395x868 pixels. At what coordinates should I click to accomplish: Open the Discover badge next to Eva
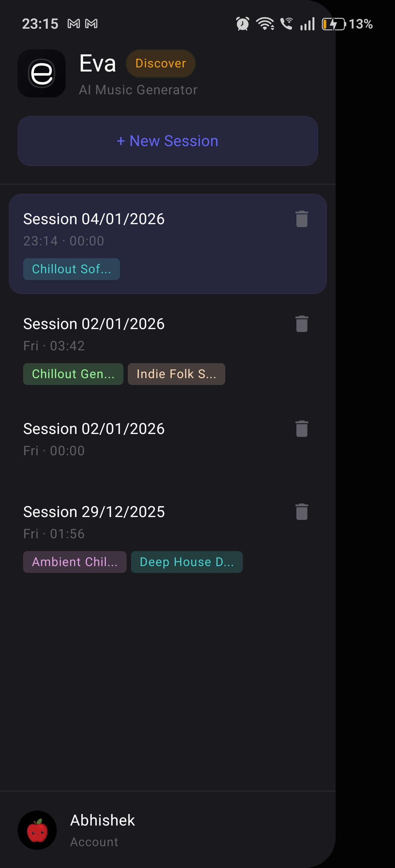[x=161, y=63]
